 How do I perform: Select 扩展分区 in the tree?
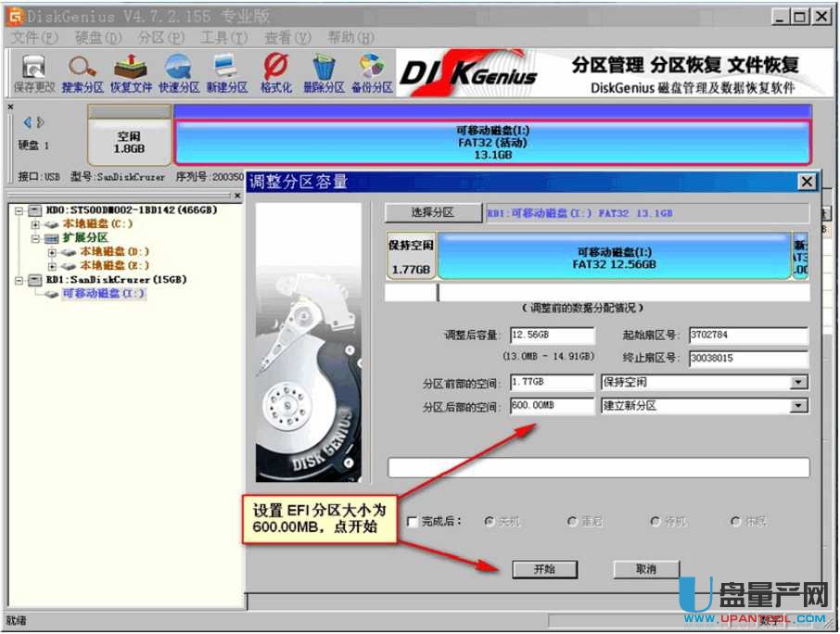pyautogui.click(x=85, y=237)
